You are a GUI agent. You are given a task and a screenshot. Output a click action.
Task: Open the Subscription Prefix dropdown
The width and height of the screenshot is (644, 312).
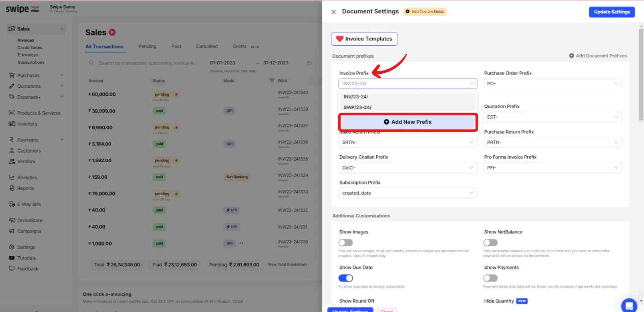pos(408,193)
